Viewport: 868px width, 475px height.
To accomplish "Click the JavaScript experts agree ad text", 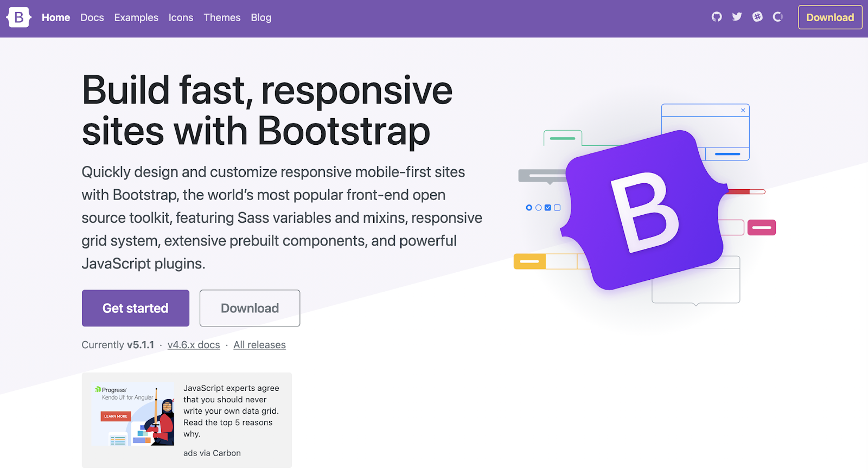I will point(231,411).
